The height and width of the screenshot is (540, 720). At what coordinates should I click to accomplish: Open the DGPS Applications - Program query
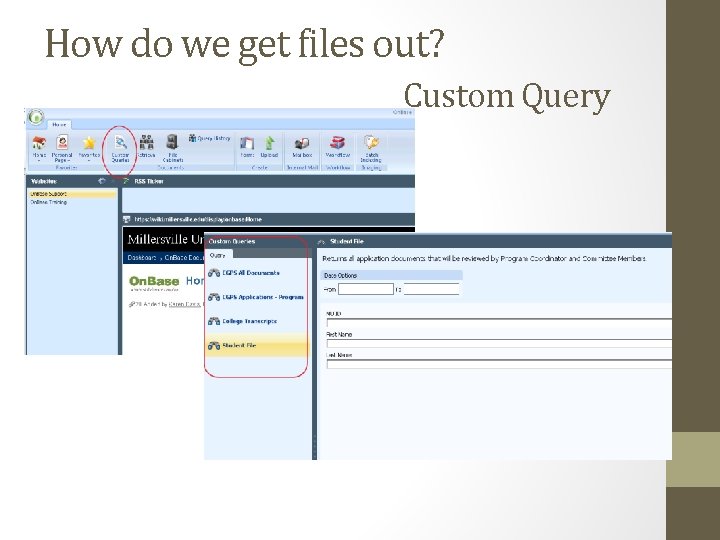pos(263,297)
